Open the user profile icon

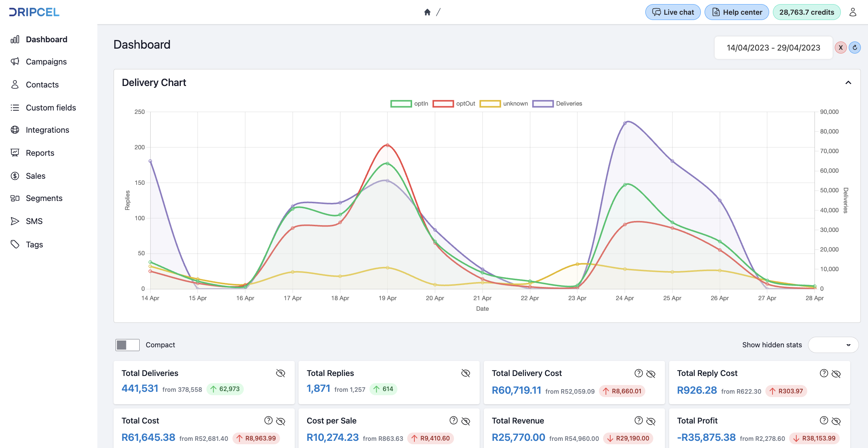[853, 12]
